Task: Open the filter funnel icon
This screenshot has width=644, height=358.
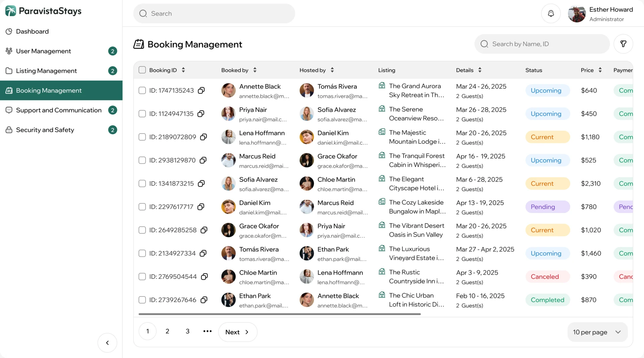Action: (x=623, y=44)
